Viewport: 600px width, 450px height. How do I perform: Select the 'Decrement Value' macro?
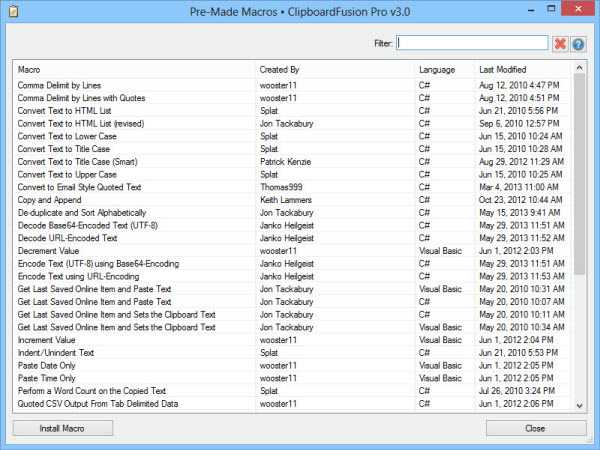293,251
